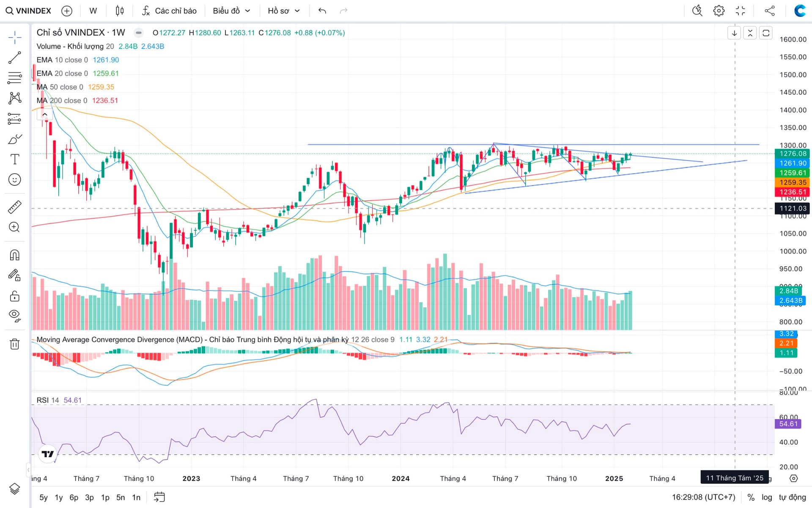The image size is (812, 508).
Task: Select the trend line drawing tool
Action: pyautogui.click(x=14, y=58)
